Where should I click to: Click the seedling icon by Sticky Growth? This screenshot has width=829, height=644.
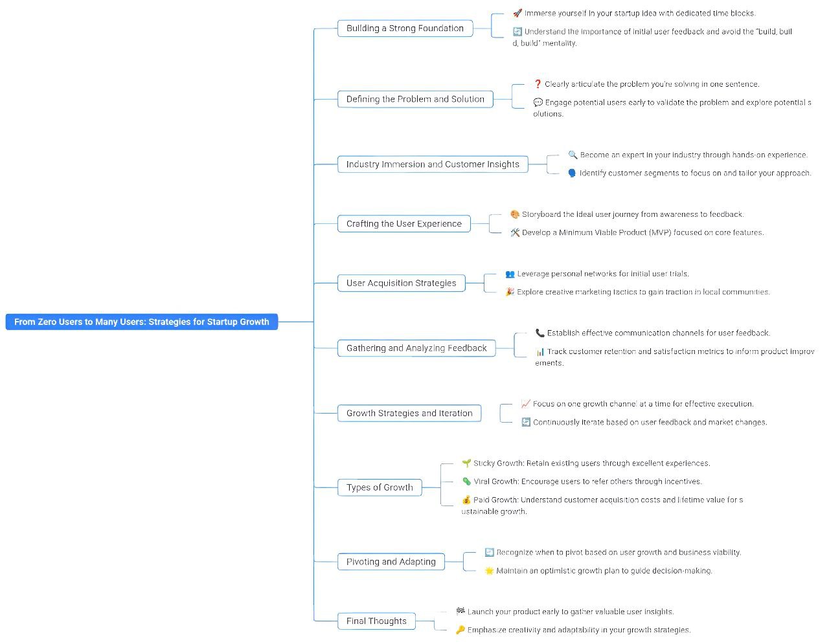point(466,463)
